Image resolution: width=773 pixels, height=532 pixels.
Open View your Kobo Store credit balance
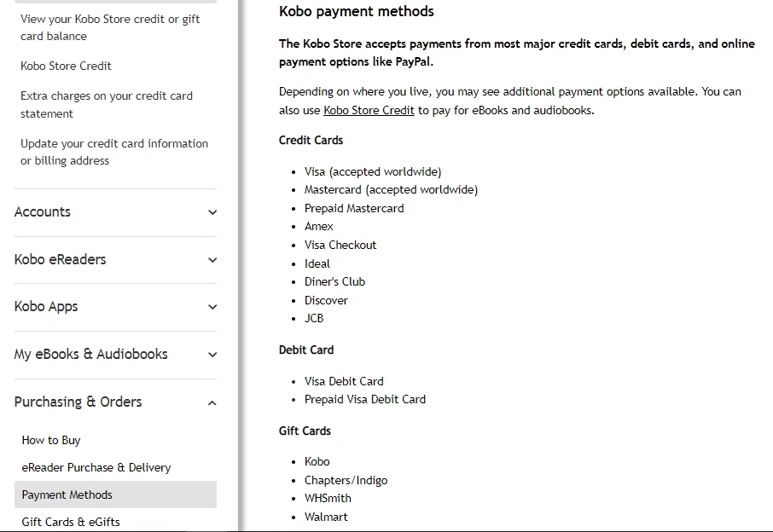110,27
